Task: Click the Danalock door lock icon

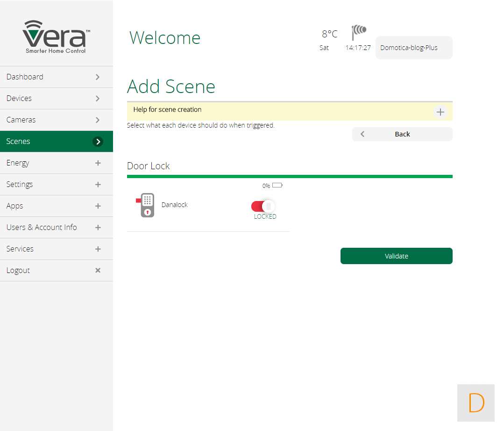Action: tap(147, 205)
